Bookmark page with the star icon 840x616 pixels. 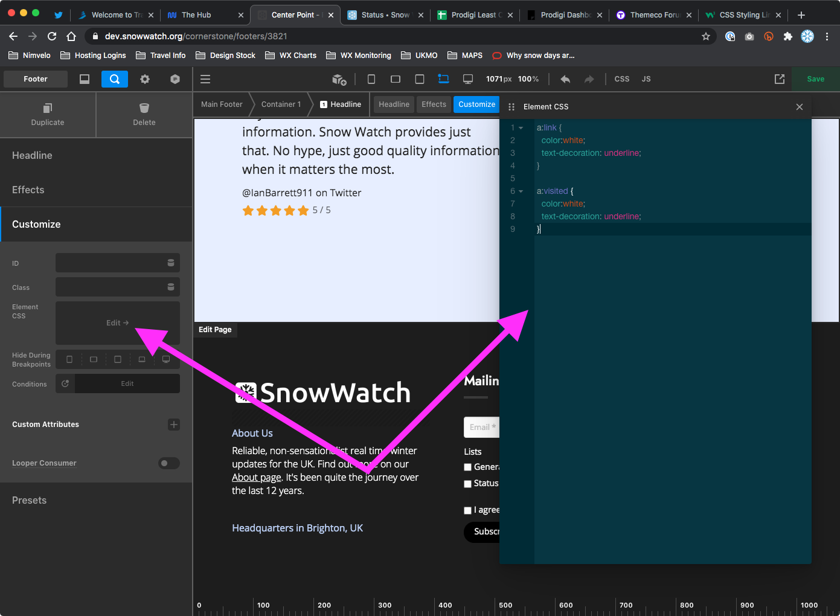(x=705, y=36)
